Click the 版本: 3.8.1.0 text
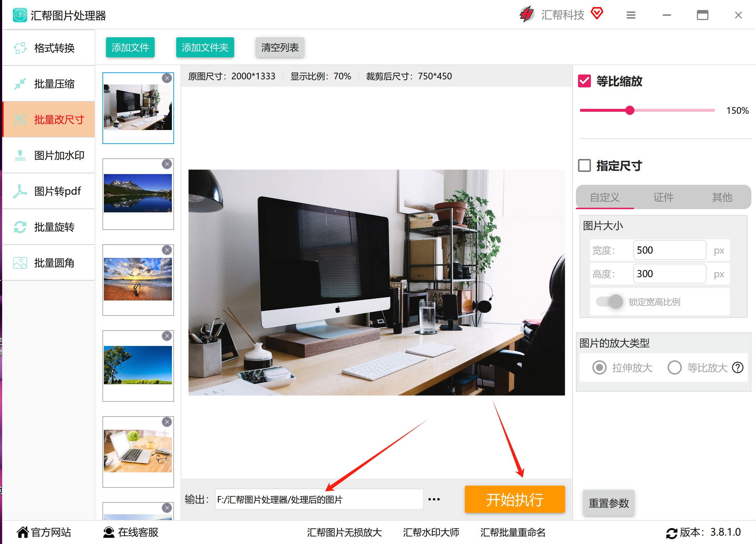This screenshot has height=544, width=756. pos(710,532)
